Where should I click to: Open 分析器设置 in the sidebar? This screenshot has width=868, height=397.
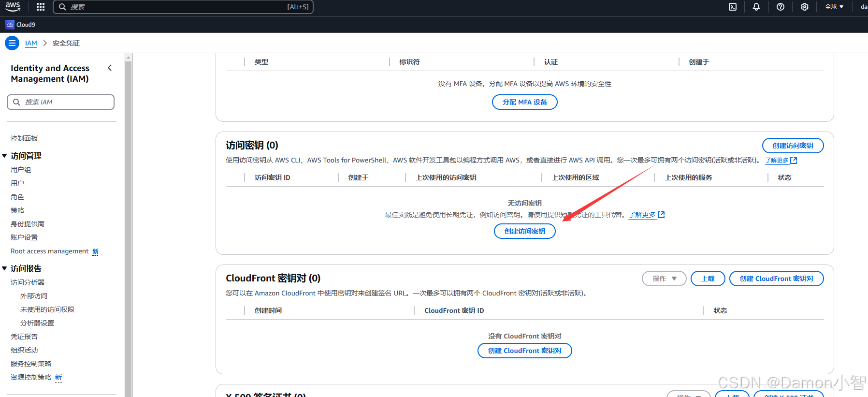click(x=37, y=323)
